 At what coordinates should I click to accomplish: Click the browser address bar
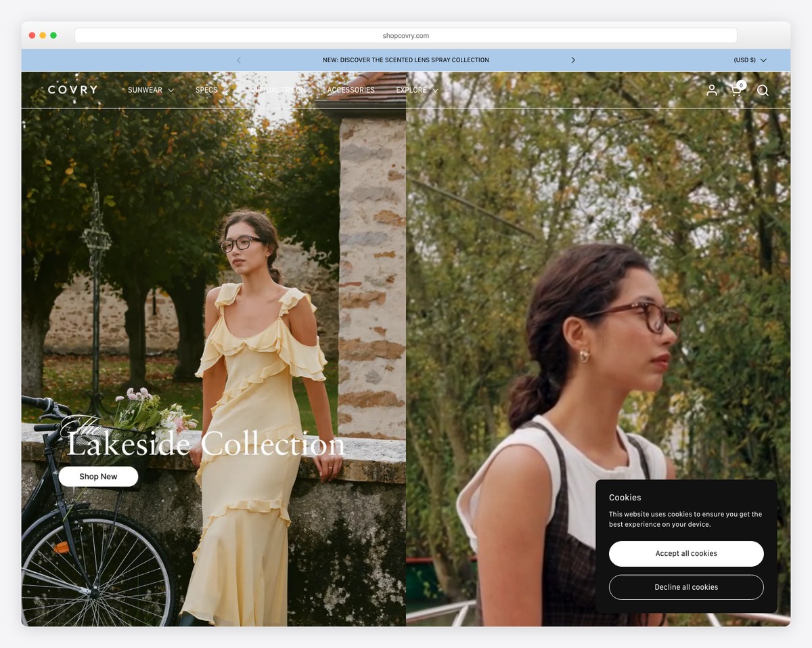tap(406, 35)
